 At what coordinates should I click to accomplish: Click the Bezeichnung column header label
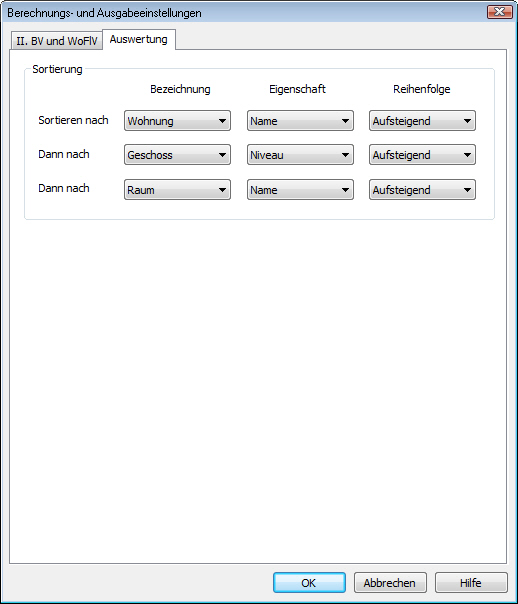coord(180,89)
